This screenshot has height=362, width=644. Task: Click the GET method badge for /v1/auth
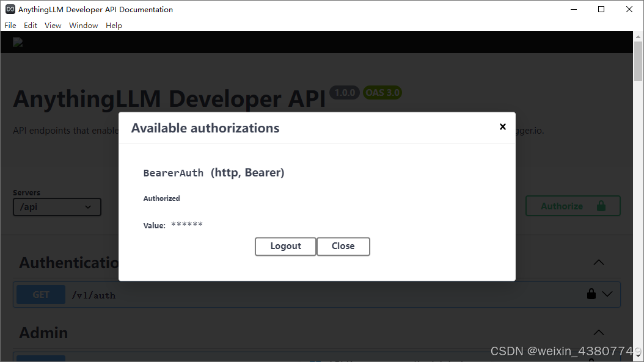click(41, 295)
